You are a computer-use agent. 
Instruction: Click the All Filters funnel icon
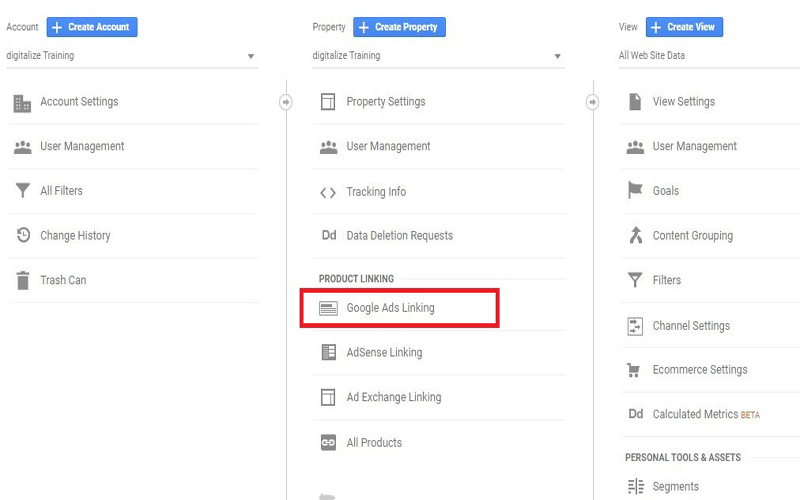[22, 191]
